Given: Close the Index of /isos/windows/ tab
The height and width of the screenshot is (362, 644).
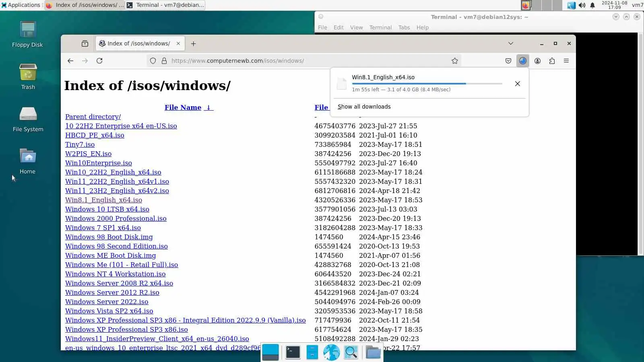Looking at the screenshot, I should [178, 43].
